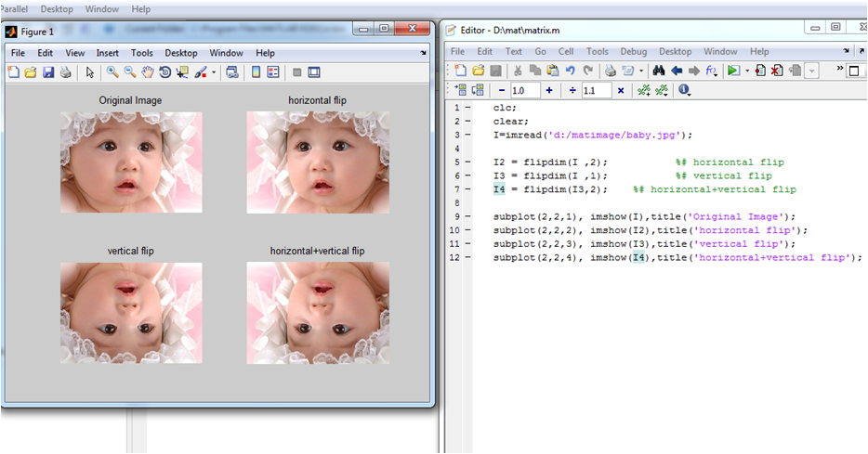
Task: Toggle the Data Cursor tool
Action: 182,72
